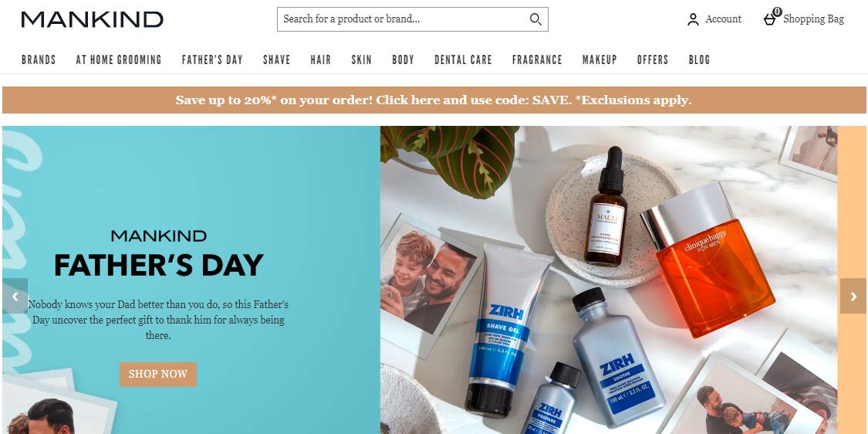The image size is (868, 434).
Task: Open the Hair category
Action: (x=320, y=60)
